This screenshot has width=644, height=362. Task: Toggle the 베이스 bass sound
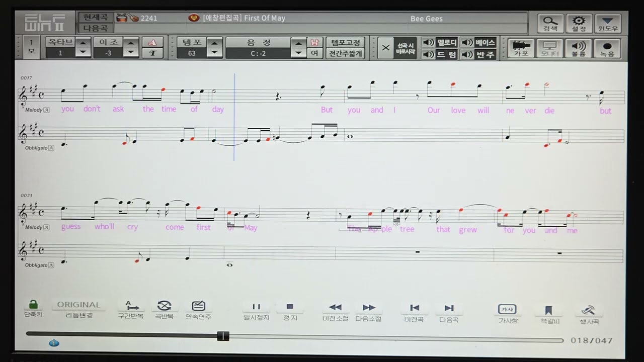pyautogui.click(x=478, y=42)
